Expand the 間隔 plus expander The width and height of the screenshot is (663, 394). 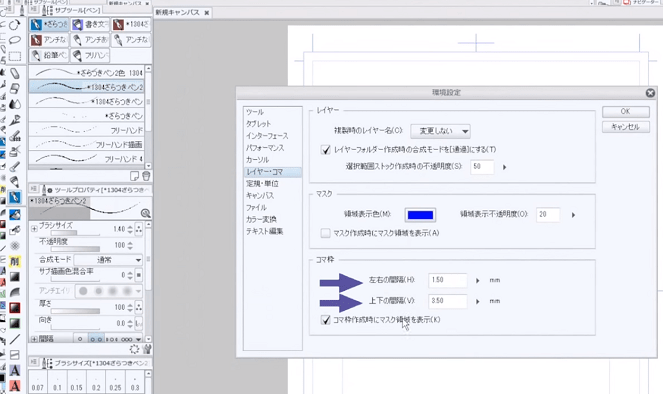(34, 339)
